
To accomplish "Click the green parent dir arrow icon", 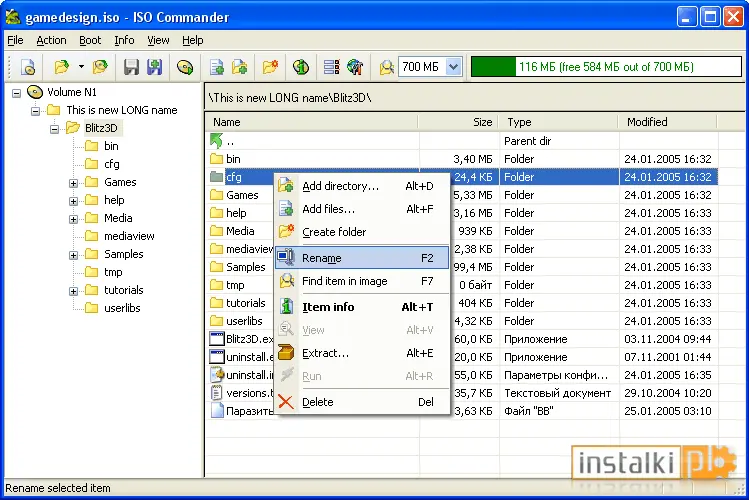I will click(x=216, y=140).
